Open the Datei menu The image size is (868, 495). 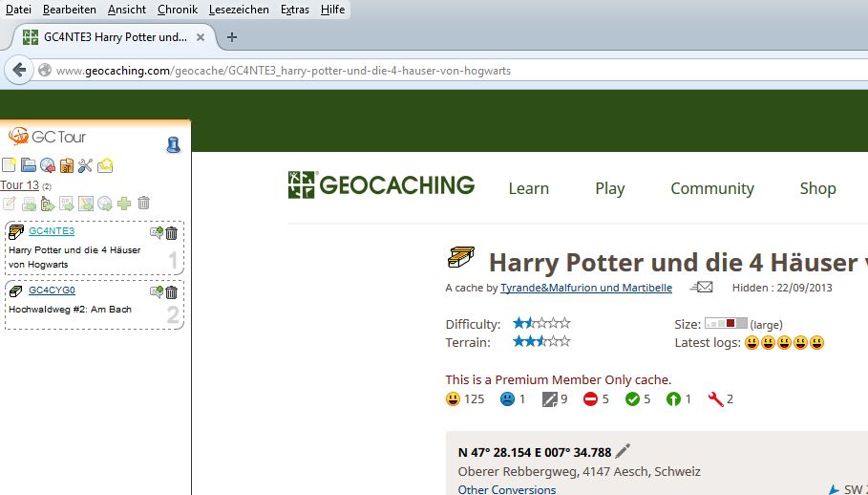pos(18,10)
